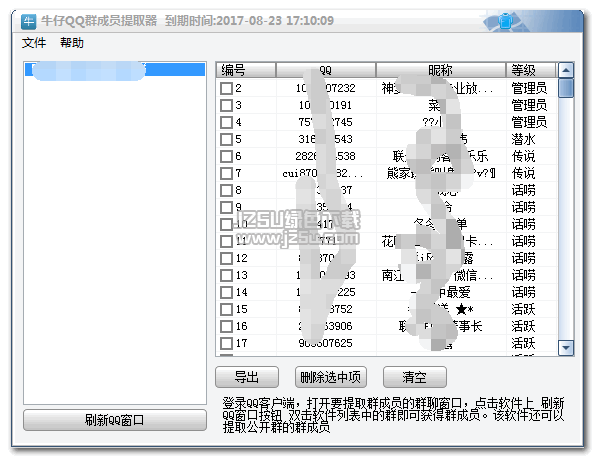The height and width of the screenshot is (459, 595).
Task: Tick the checkbox for row 5
Action: (226, 139)
